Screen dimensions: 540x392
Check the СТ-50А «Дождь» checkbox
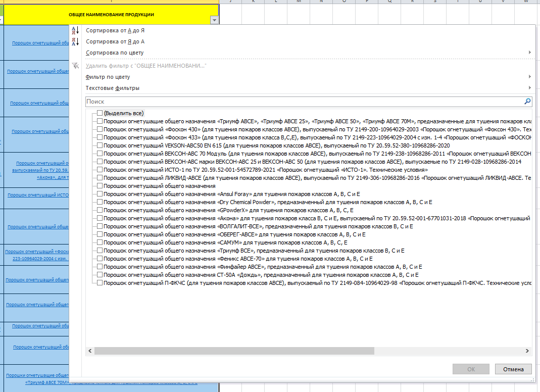(100, 275)
